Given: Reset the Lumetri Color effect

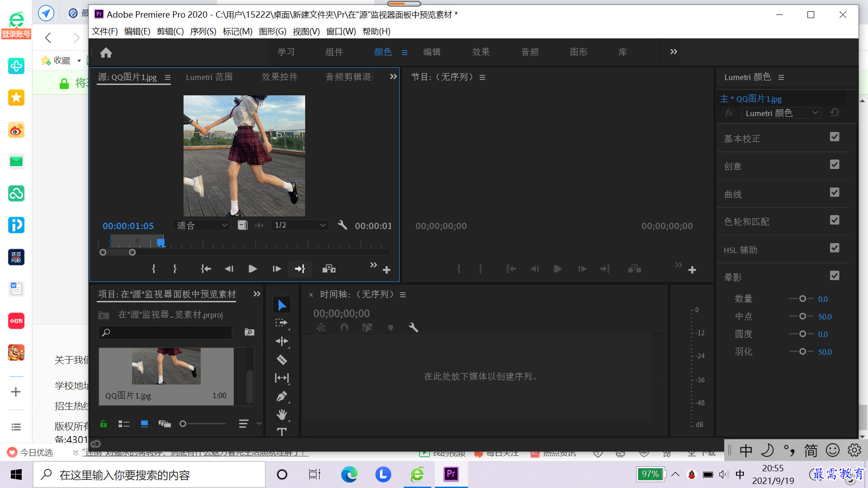Looking at the screenshot, I should tap(835, 113).
